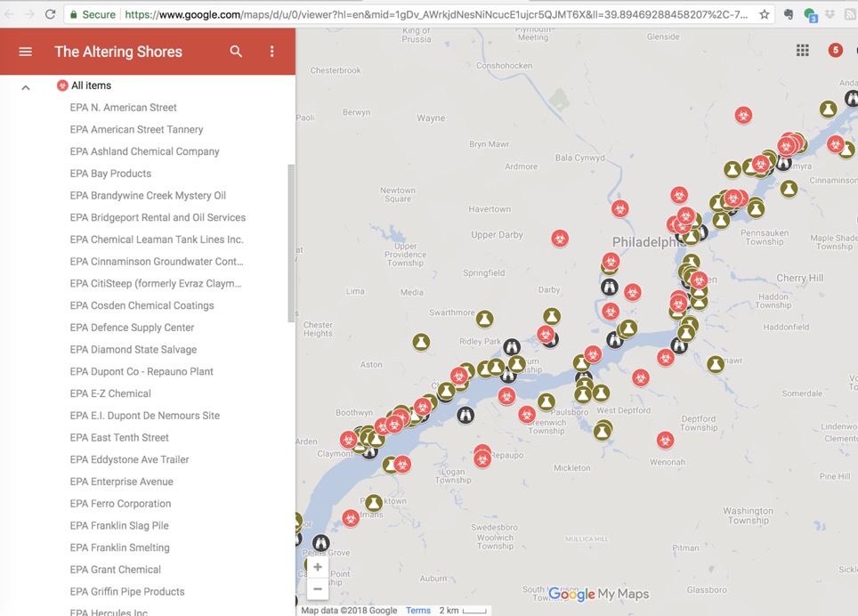Click the sidebar list scrollbar
Image resolution: width=858 pixels, height=616 pixels.
(291, 243)
